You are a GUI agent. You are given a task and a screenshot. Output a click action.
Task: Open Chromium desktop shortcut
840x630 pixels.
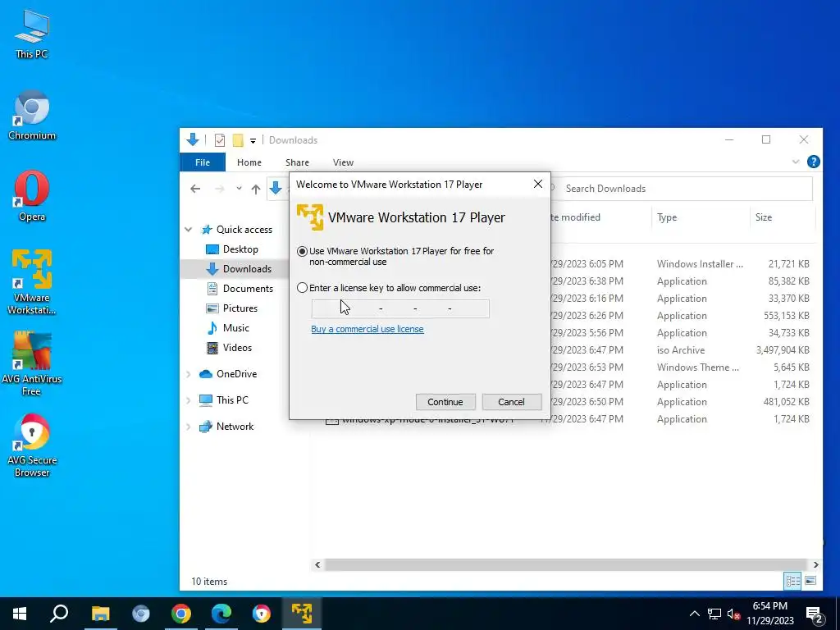coord(32,115)
